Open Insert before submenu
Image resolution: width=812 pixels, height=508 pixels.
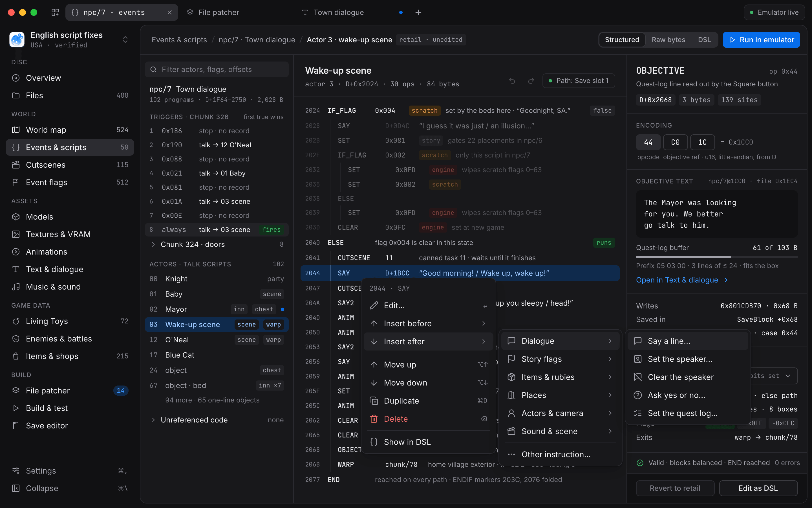point(428,323)
